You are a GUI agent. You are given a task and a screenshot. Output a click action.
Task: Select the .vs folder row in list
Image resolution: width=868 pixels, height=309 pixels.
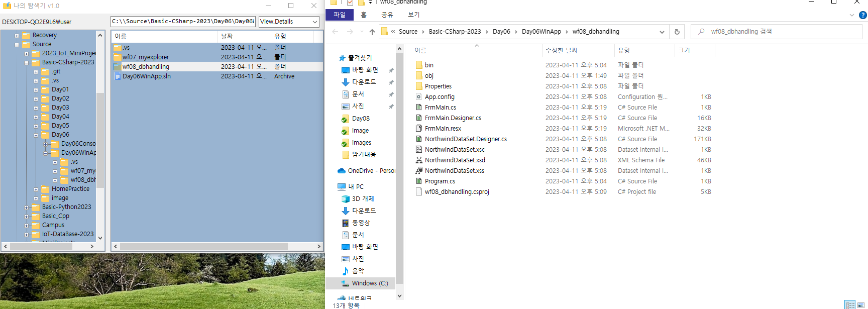tap(217, 48)
